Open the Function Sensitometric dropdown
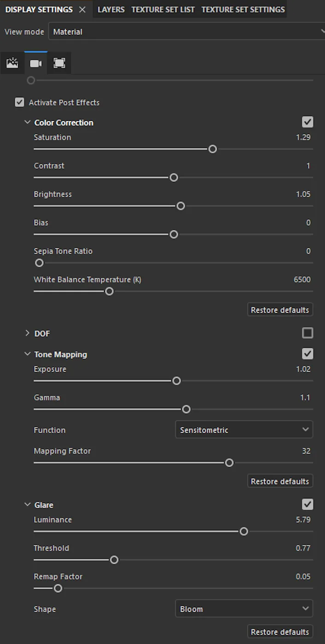Screen dimensions: 325x644 (244, 429)
